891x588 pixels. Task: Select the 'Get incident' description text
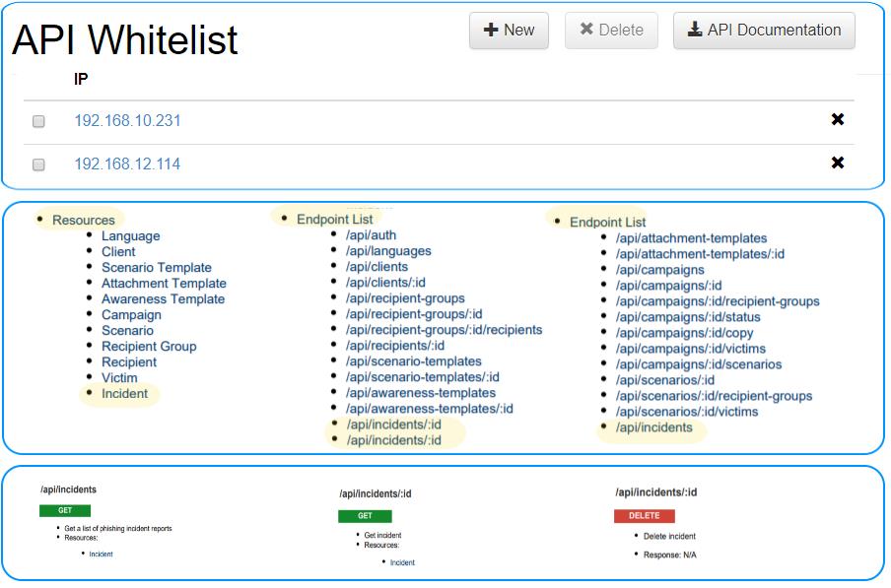click(x=382, y=535)
